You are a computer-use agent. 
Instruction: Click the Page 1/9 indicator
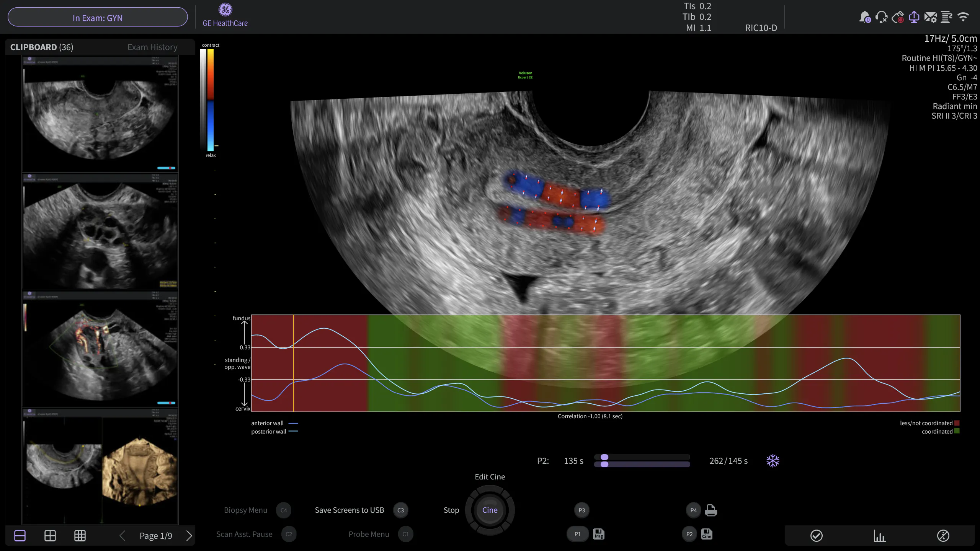[156, 536]
